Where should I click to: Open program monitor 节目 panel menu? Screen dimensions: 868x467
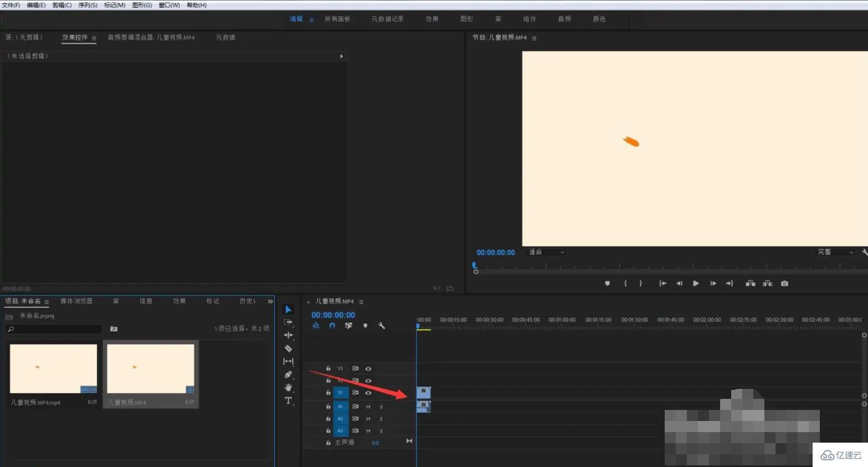[x=534, y=38]
